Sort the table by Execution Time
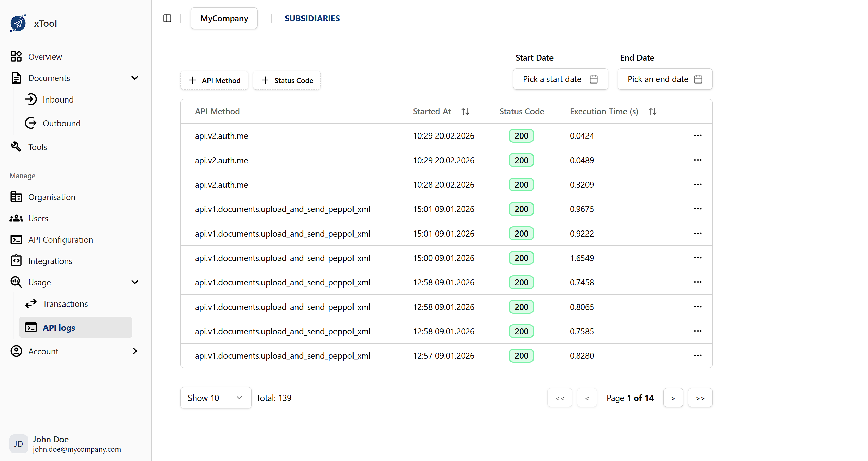 (x=652, y=111)
